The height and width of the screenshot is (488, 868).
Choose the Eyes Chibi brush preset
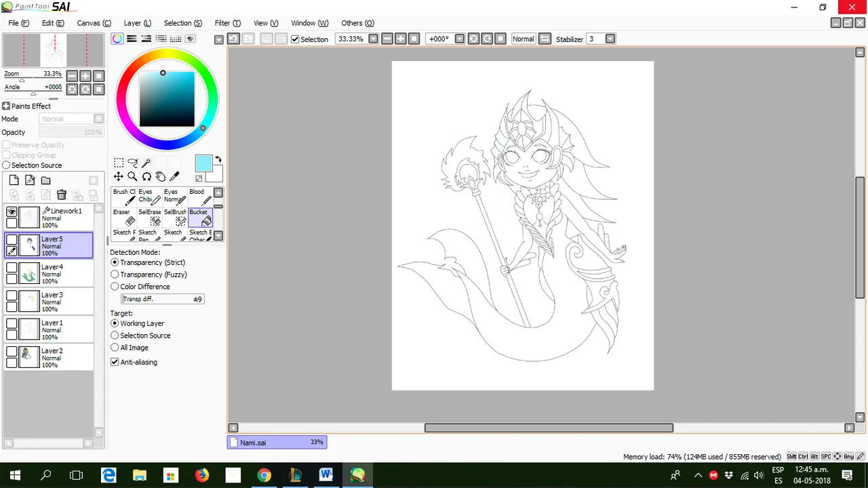point(149,197)
